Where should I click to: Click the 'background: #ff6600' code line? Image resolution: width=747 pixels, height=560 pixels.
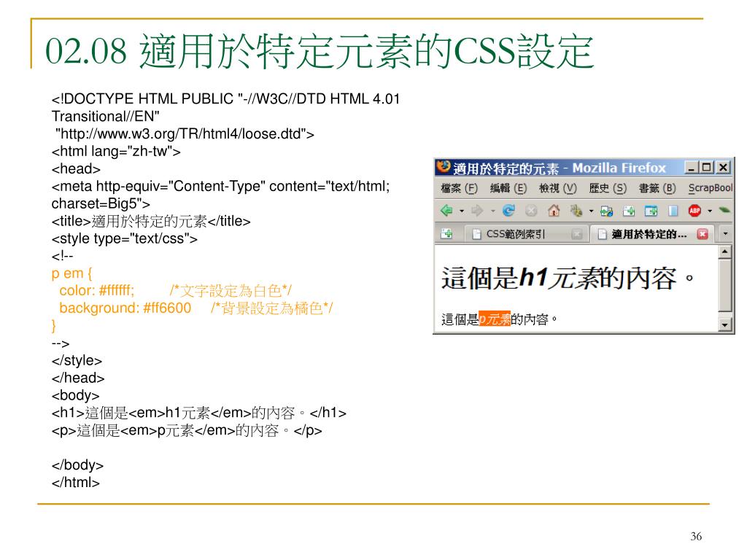click(x=125, y=308)
